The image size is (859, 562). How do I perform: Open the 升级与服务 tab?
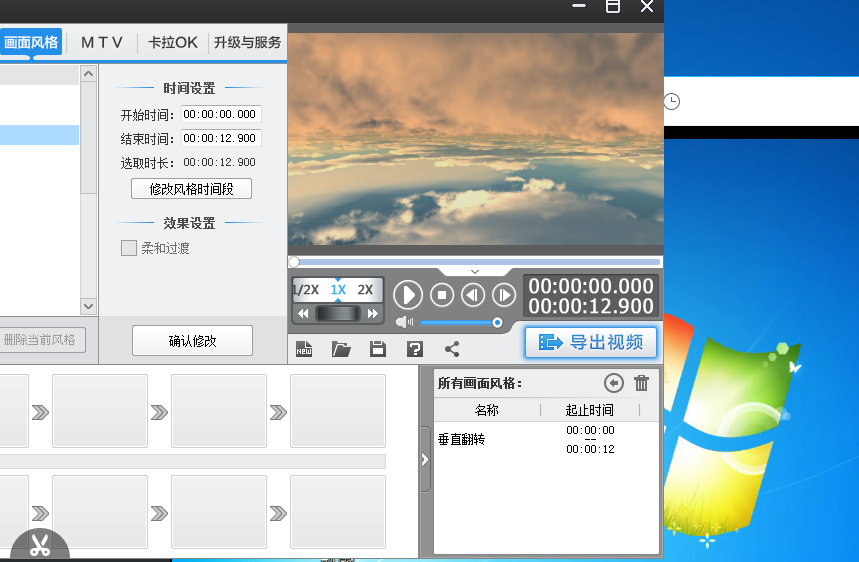coord(247,42)
